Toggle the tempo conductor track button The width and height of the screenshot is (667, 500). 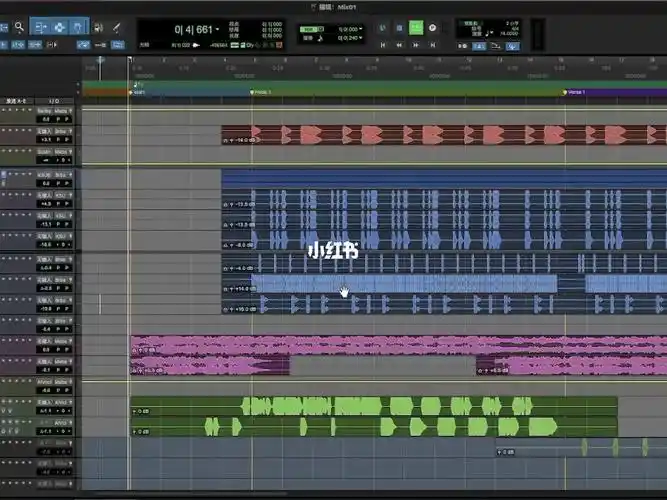(512, 45)
